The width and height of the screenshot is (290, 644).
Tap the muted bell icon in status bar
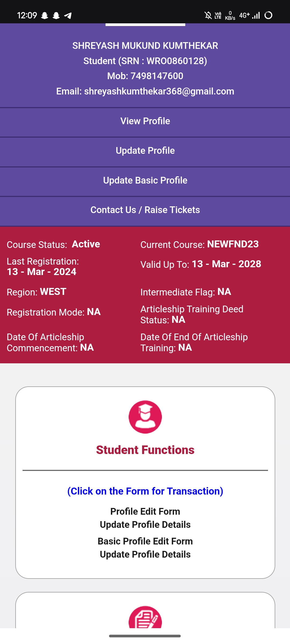point(208,15)
